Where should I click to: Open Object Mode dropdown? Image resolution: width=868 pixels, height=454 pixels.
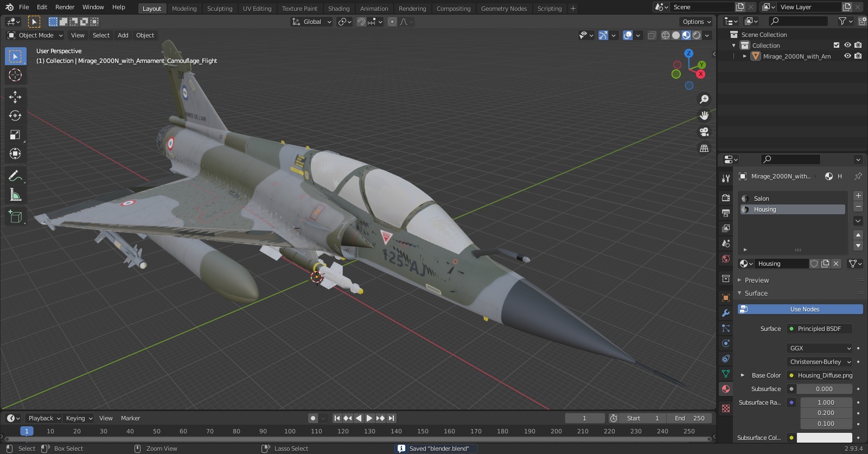point(35,35)
